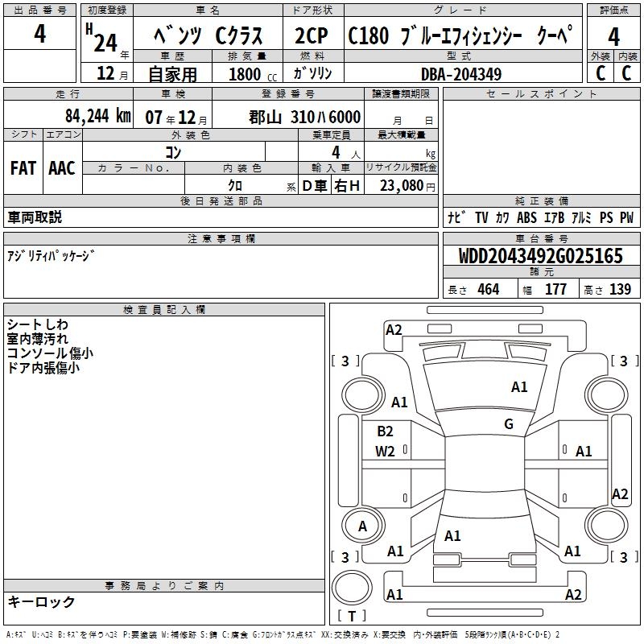The image size is (644, 644).
Task: Select length value 464
Action: point(489,289)
